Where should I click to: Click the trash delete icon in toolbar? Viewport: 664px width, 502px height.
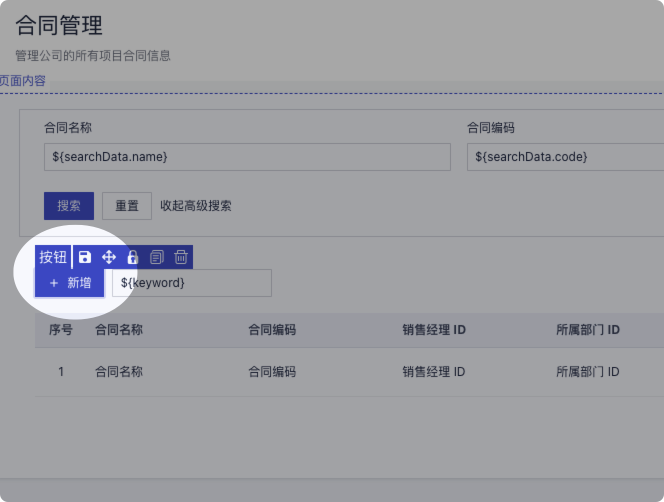181,257
